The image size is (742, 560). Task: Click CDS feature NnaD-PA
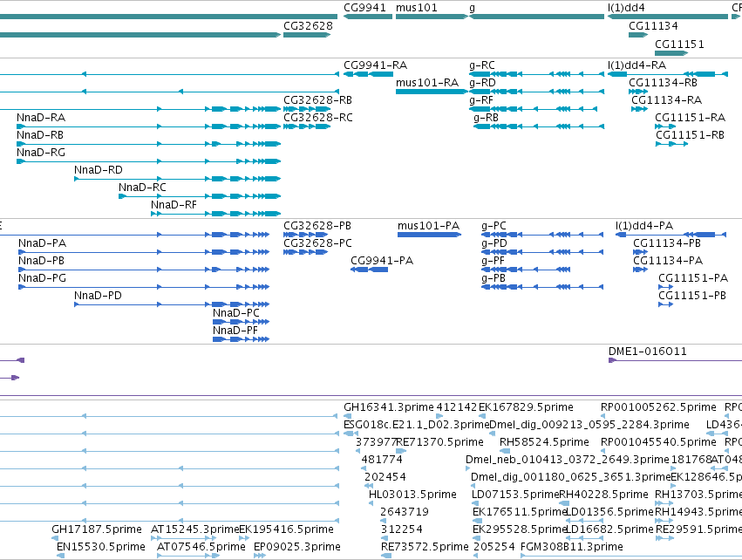click(42, 243)
